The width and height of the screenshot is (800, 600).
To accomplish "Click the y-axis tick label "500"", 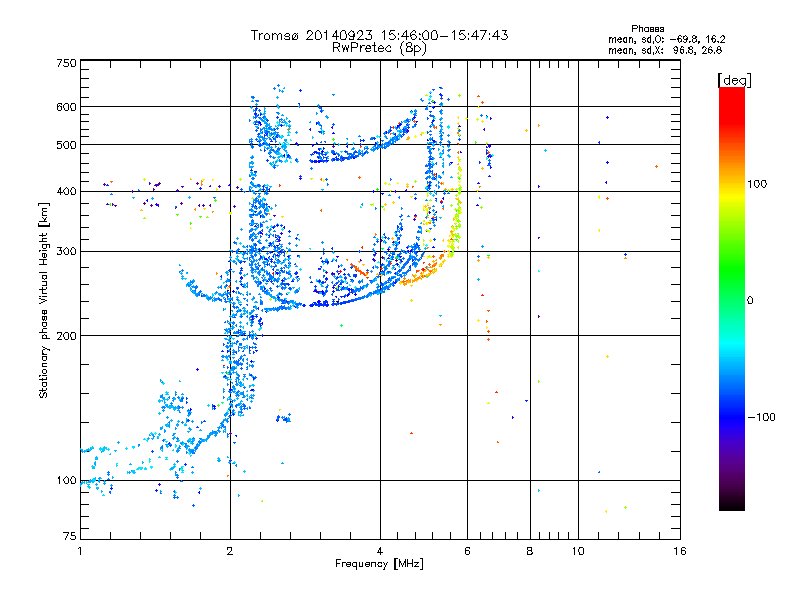I will 66,145.
